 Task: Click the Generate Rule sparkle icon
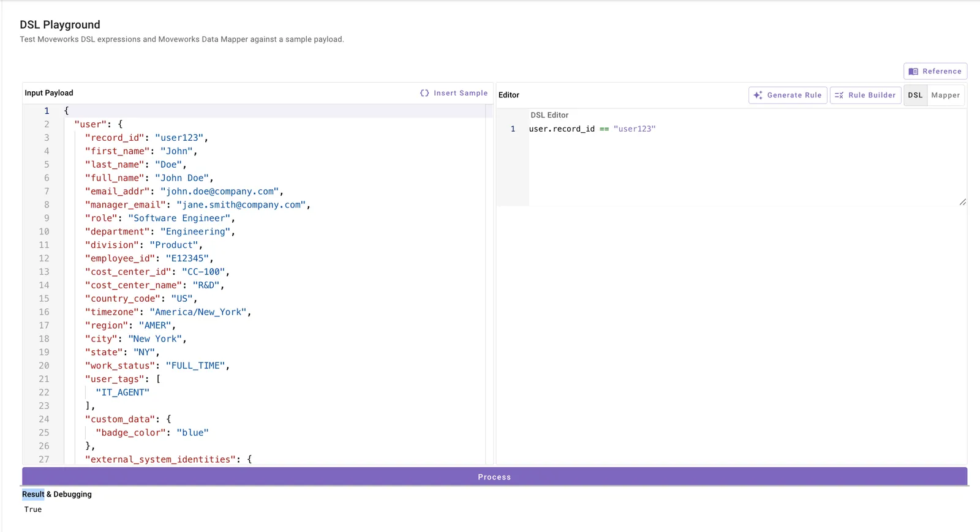tap(758, 96)
